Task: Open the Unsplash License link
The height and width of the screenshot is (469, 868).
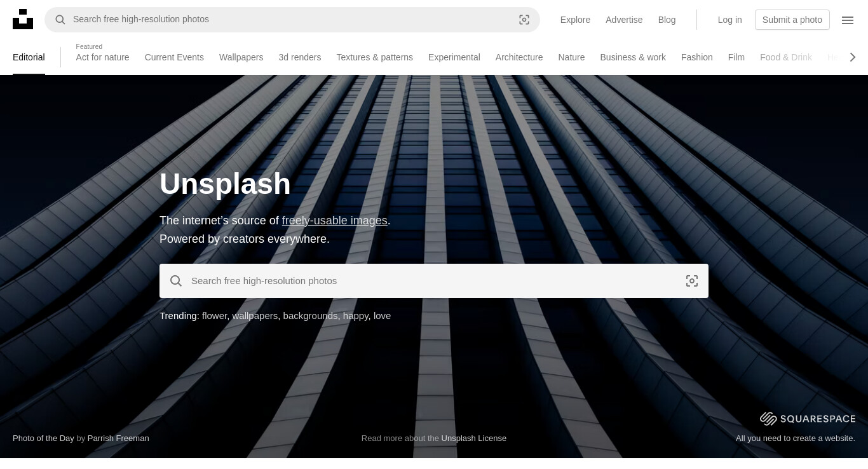Action: (474, 438)
